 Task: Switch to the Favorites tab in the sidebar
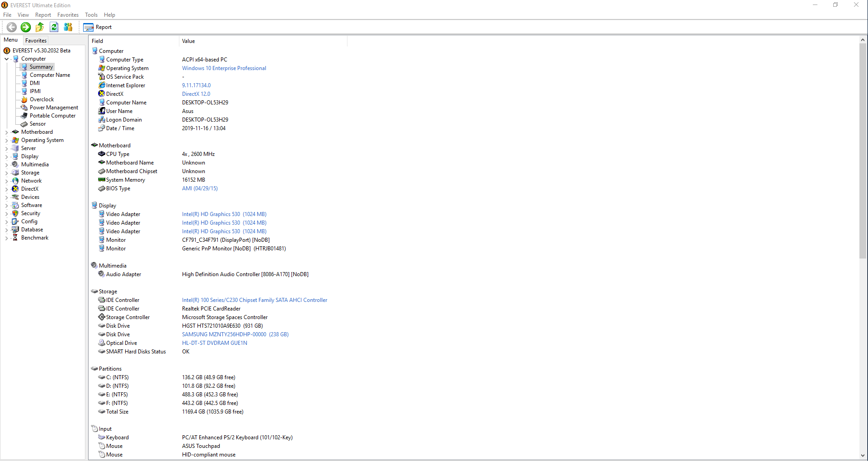click(x=36, y=40)
